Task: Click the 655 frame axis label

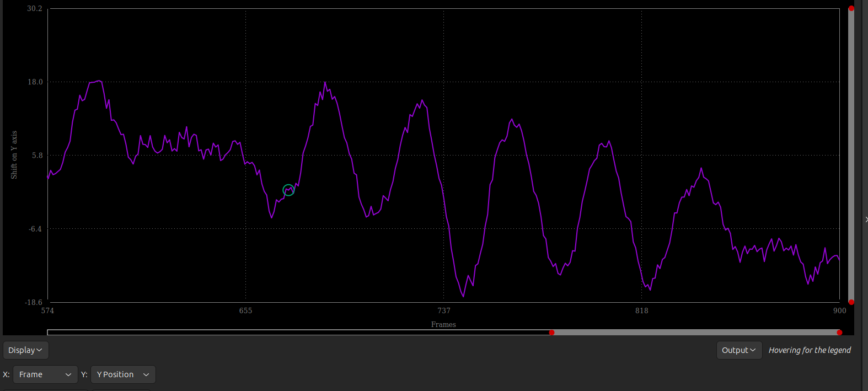Action: pyautogui.click(x=245, y=310)
